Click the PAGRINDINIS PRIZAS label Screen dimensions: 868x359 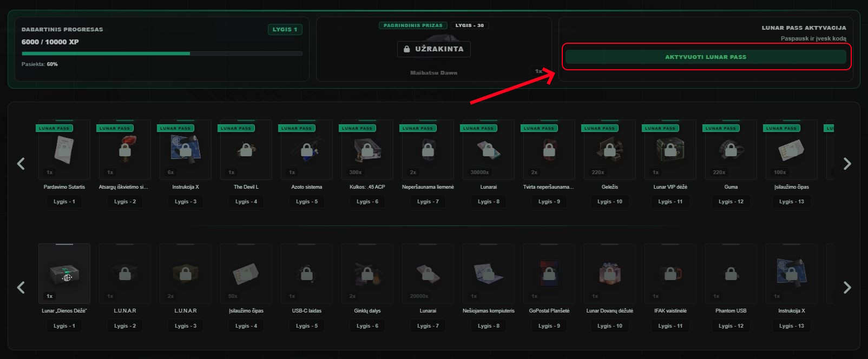click(413, 25)
